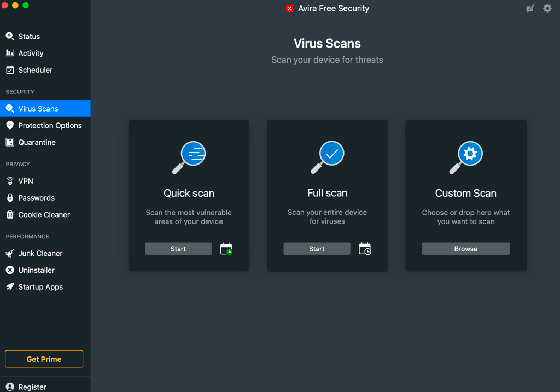Go to the Activity section label
The image size is (560, 392).
tap(31, 53)
